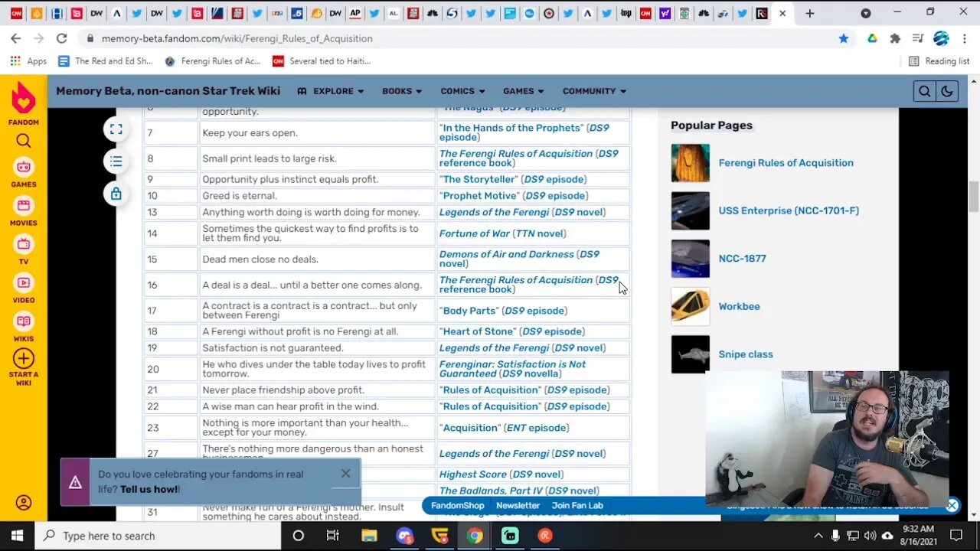980x551 pixels.
Task: Open the Community dropdown menu
Action: point(594,91)
